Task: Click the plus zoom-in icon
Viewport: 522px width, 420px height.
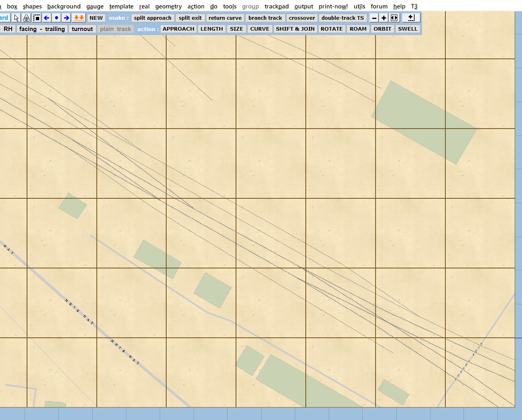Action: [384, 18]
